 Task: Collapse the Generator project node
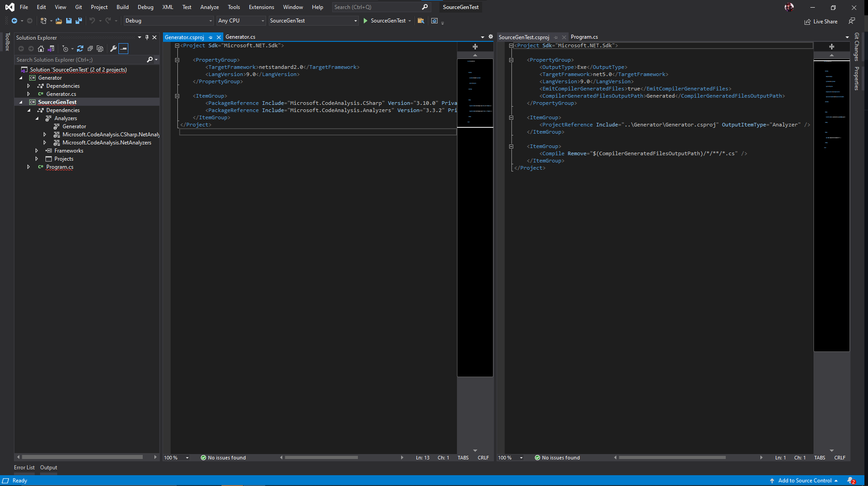pos(21,78)
